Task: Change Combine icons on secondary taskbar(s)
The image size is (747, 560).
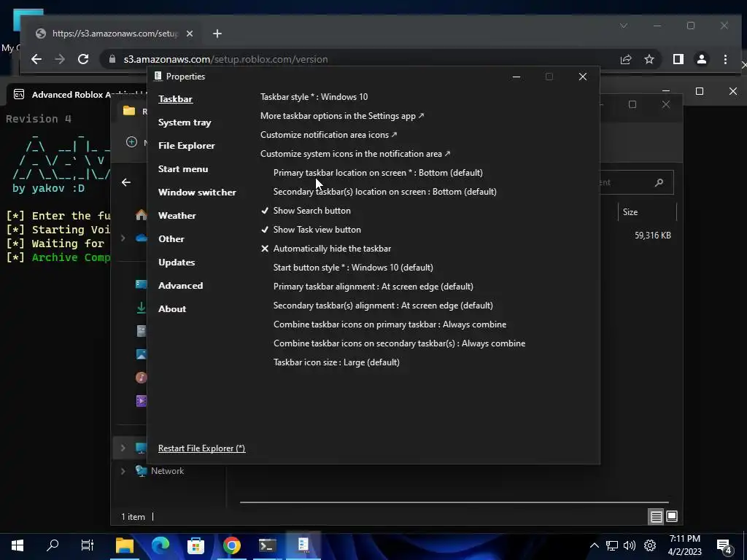Action: 399,343
